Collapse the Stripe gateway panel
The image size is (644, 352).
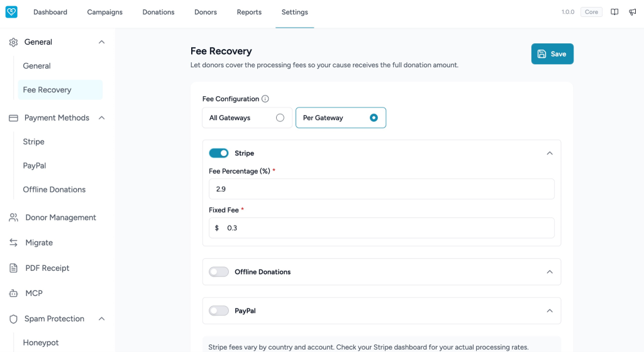pyautogui.click(x=550, y=153)
